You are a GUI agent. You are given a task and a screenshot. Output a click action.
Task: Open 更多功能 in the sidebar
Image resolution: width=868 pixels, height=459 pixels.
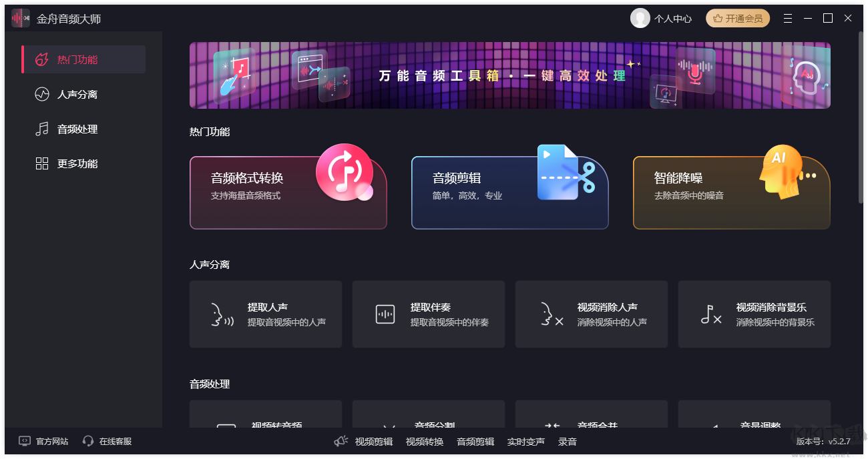click(x=77, y=163)
